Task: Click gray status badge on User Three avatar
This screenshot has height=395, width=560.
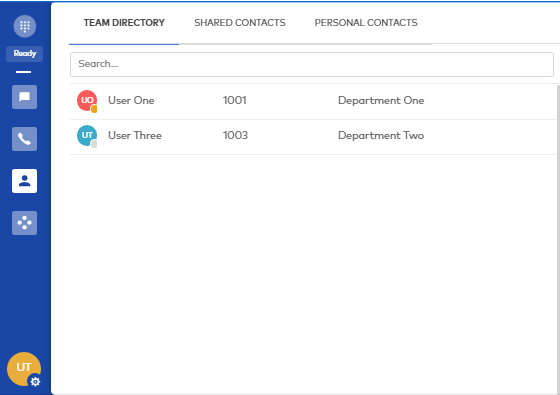Action: click(94, 144)
